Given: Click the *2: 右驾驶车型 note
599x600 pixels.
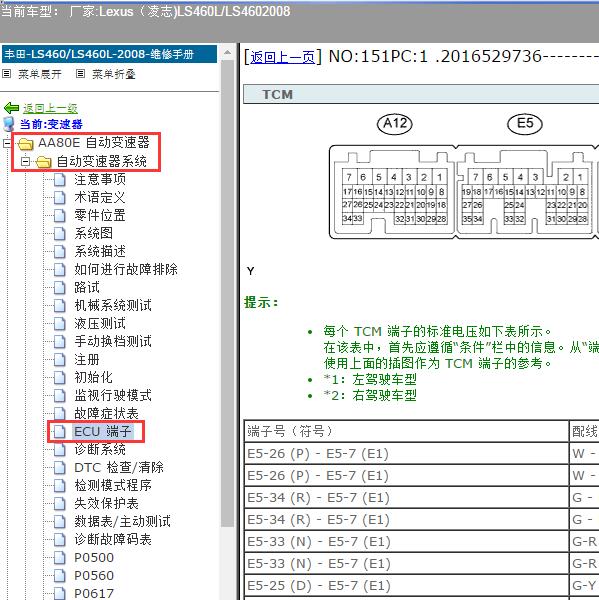Looking at the screenshot, I should (370, 395).
